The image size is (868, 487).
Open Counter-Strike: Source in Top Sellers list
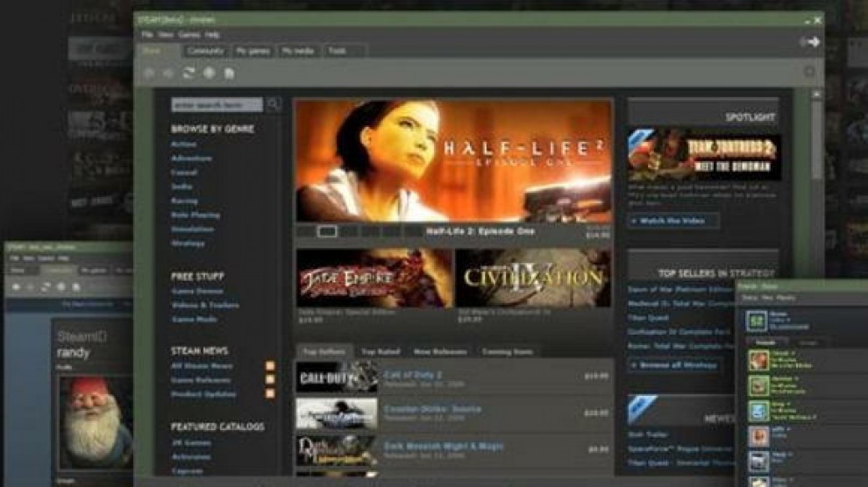(454, 413)
